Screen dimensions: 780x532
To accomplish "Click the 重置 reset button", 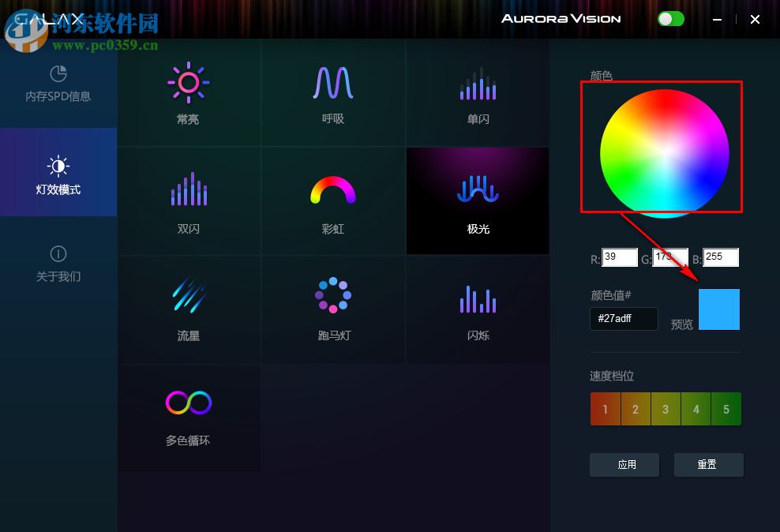I will click(x=708, y=464).
